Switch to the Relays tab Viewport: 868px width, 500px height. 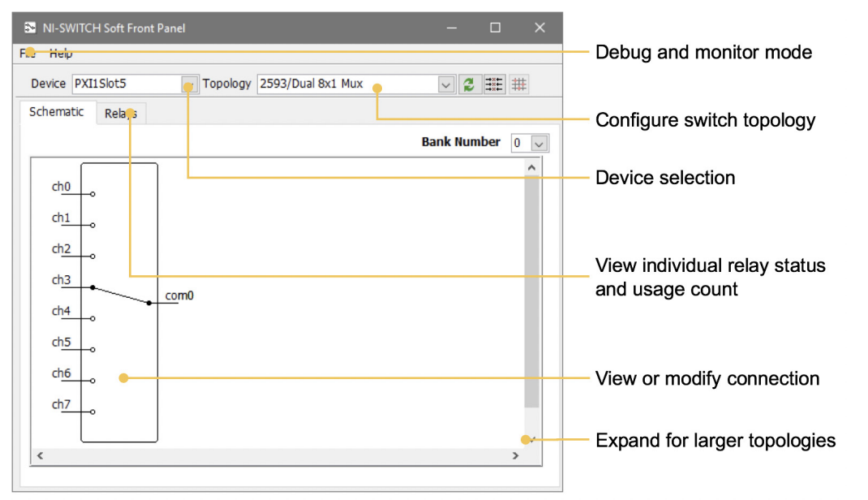(x=121, y=114)
